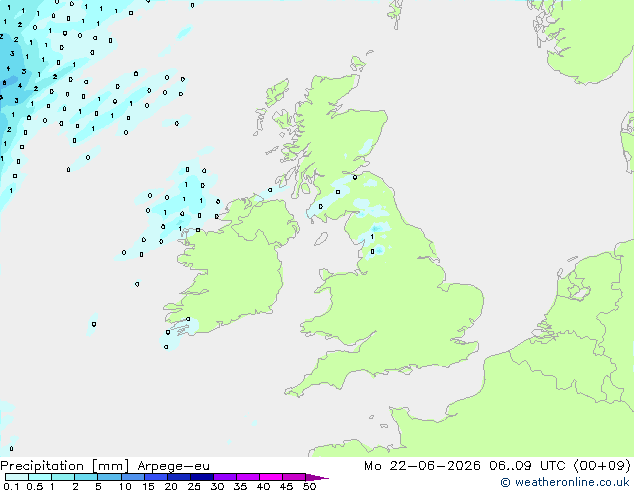634x490 pixels.
Task: Click the '50' legend scale label
Action: 310,486
